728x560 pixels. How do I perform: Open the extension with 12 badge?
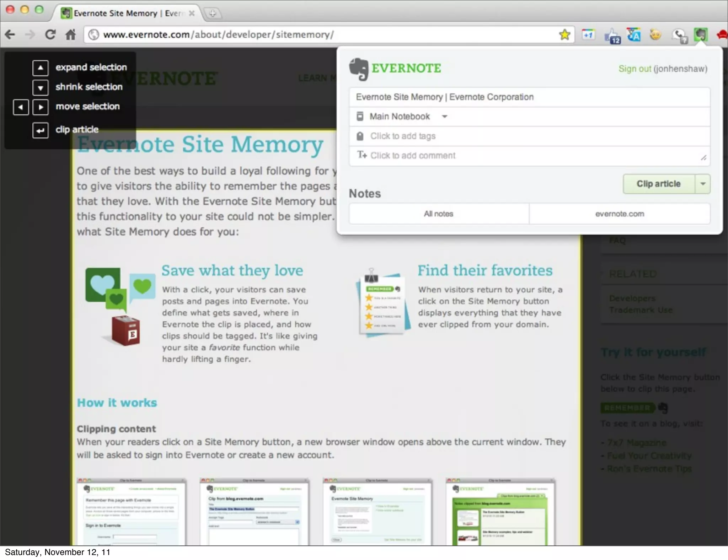tap(612, 36)
